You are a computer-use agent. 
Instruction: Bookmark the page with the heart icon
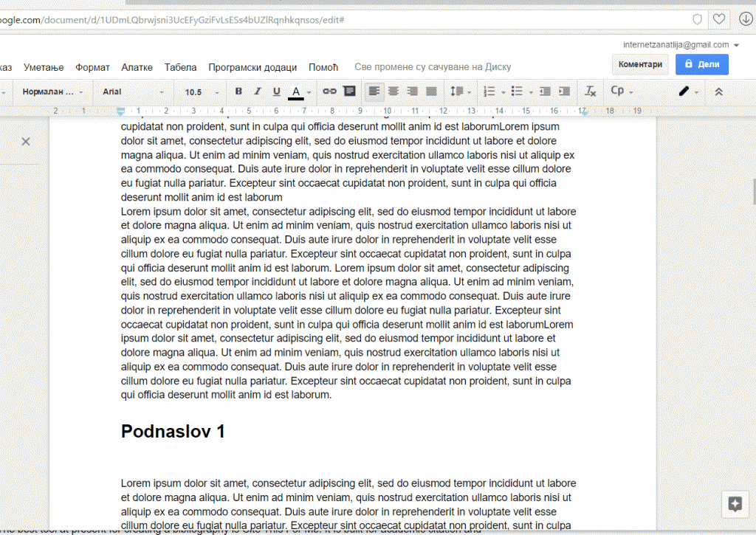point(719,19)
